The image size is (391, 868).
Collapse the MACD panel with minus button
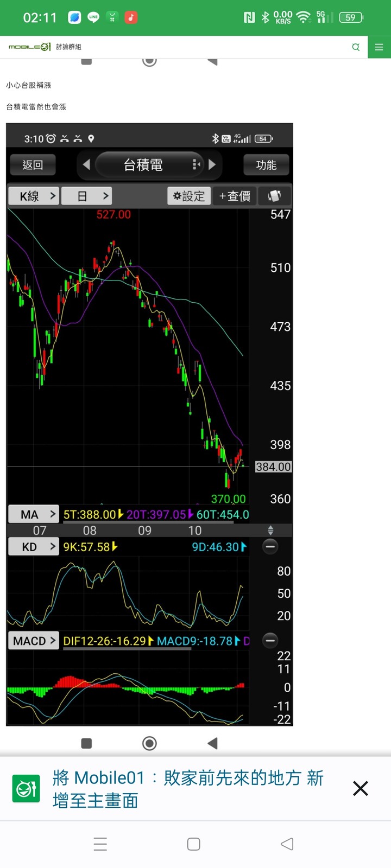point(270,640)
